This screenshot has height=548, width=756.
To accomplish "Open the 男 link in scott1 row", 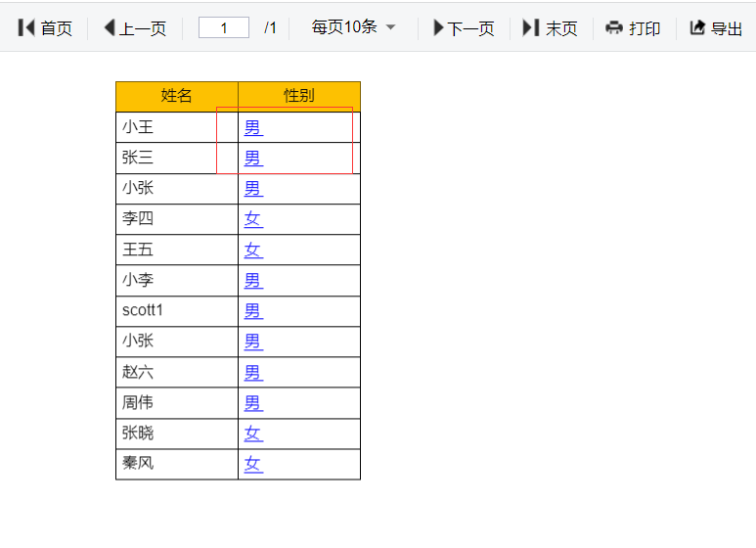I will [253, 311].
